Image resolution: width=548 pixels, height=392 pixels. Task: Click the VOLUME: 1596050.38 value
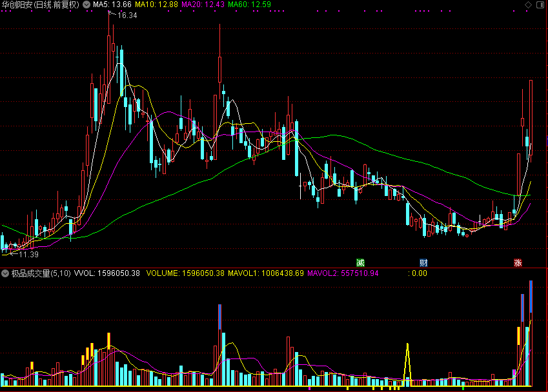(185, 273)
